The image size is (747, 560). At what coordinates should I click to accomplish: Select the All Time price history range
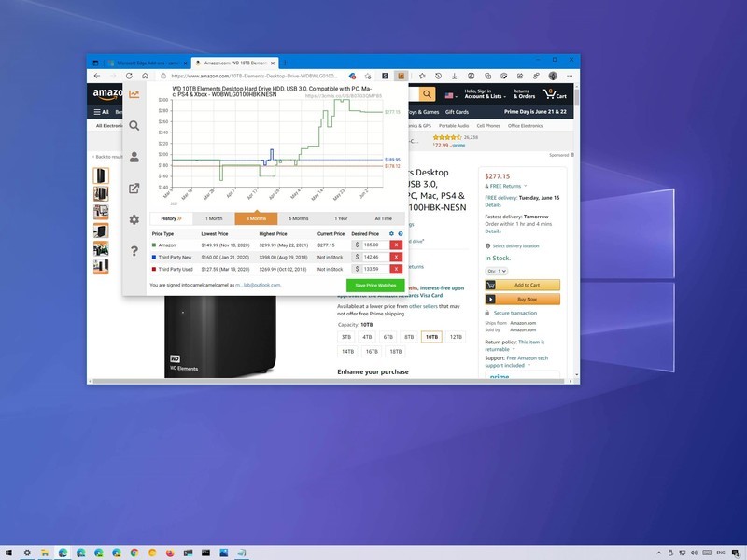[x=384, y=218]
